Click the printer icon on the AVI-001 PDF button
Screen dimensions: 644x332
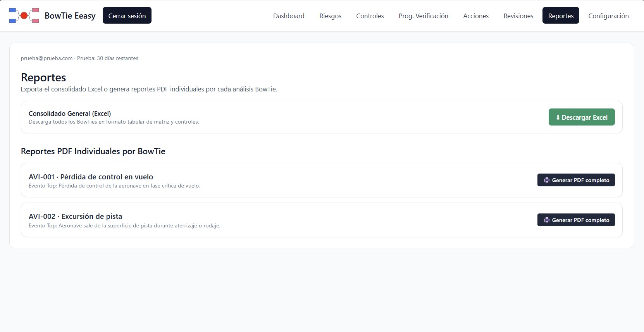[547, 180]
